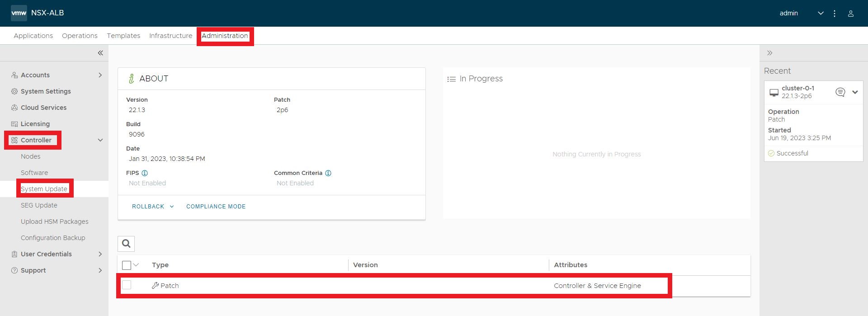Switch to the Administration tab

point(225,36)
